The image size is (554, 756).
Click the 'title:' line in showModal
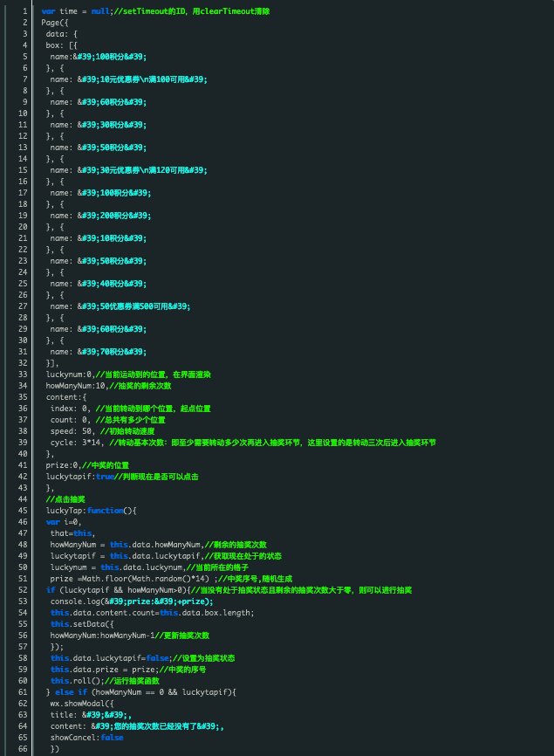point(91,715)
